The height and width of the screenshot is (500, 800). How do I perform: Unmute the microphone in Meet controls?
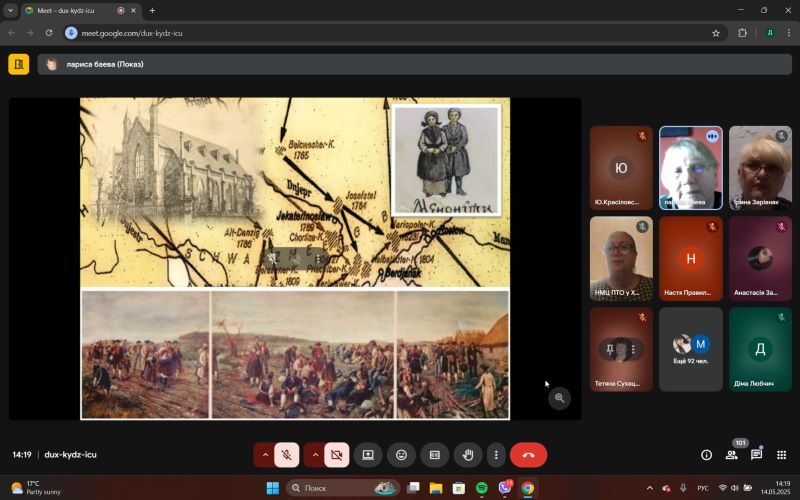[x=287, y=455]
